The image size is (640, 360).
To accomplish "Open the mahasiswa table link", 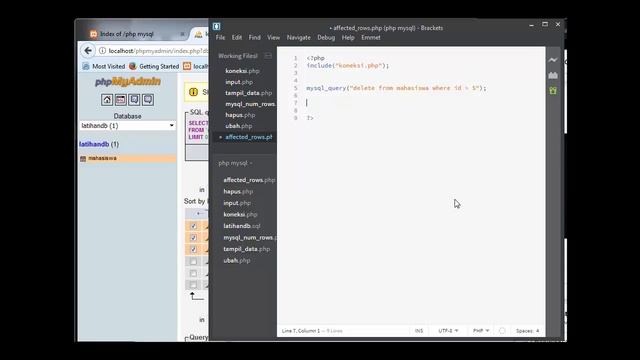I will [102, 158].
